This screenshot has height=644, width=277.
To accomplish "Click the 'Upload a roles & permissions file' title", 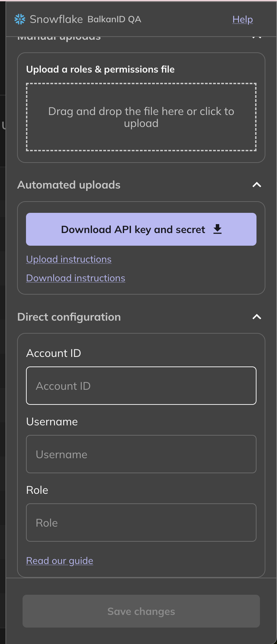I will click(x=100, y=69).
